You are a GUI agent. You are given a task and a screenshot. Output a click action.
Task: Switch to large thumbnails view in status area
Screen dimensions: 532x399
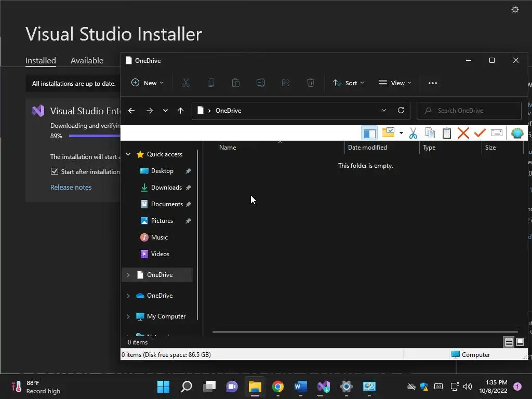click(520, 342)
